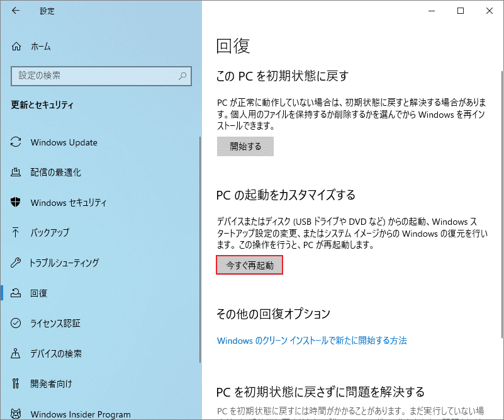Viewport: 504px width, 420px height.
Task: Click the 回復 recovery icon
Action: tap(16, 293)
